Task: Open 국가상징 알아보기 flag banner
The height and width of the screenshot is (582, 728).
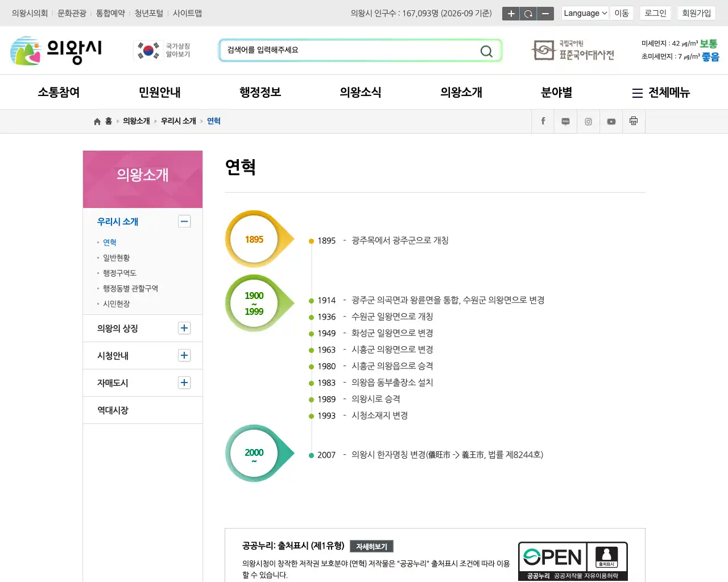Action: tap(163, 50)
